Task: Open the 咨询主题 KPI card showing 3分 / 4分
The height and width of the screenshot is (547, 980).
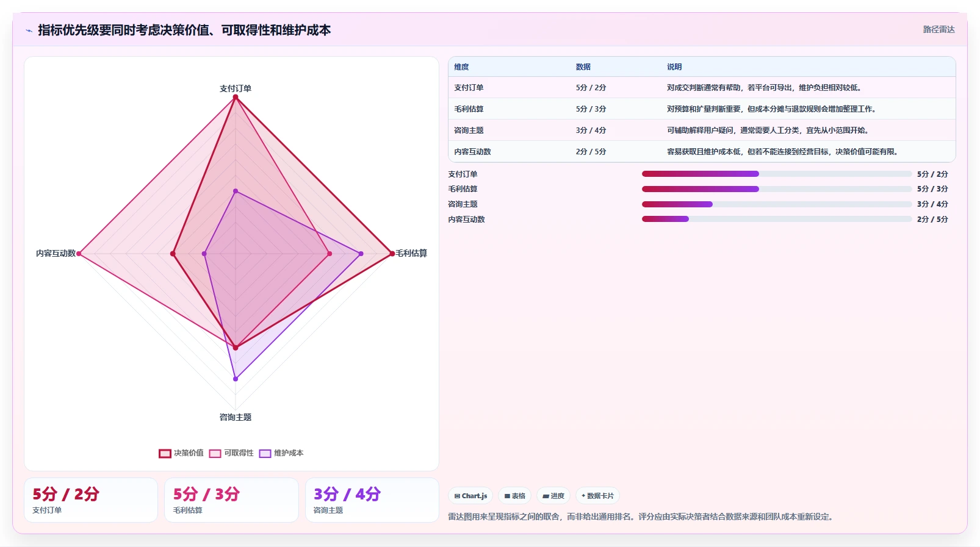Action: (372, 500)
